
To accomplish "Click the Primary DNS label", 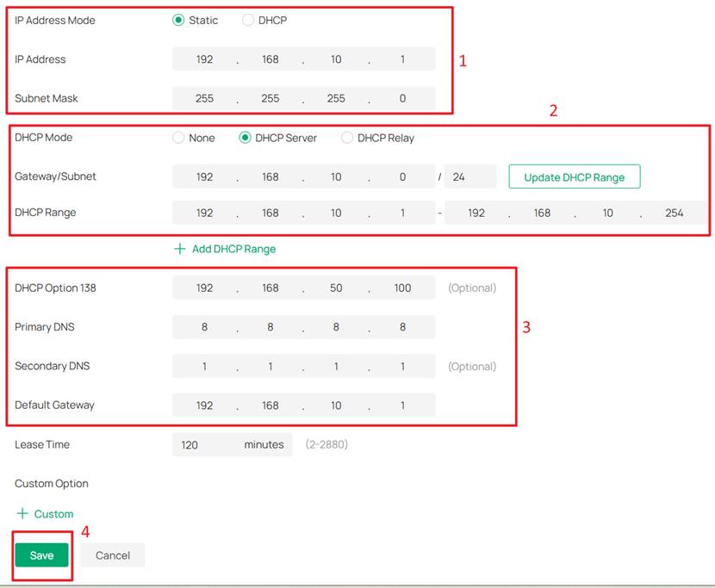I will tap(44, 327).
